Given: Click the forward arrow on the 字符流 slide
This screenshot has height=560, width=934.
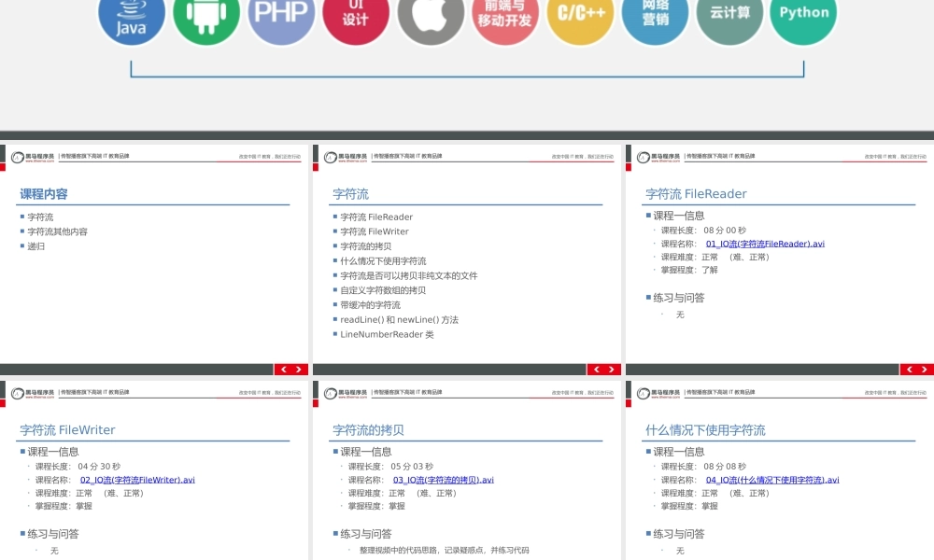Looking at the screenshot, I should pyautogui.click(x=611, y=370).
